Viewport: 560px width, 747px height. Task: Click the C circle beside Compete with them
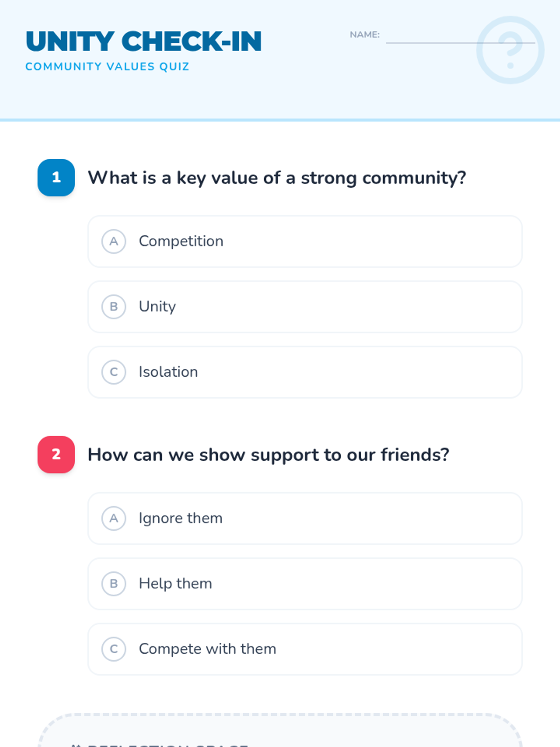tap(113, 649)
